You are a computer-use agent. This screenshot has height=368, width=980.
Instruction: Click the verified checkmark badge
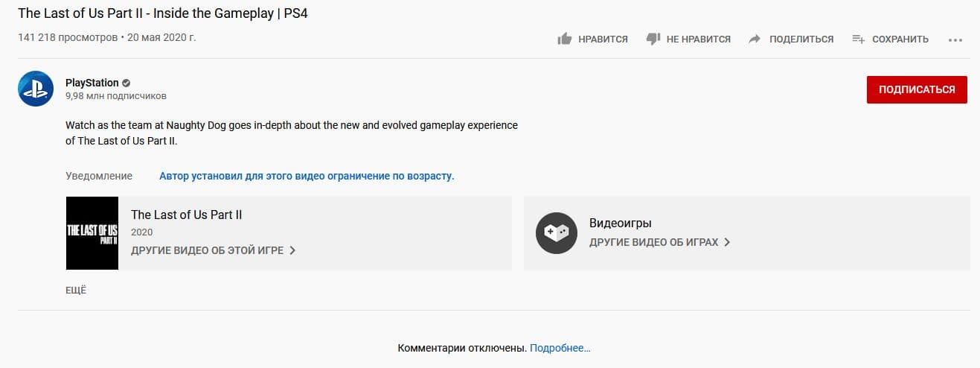[x=126, y=83]
